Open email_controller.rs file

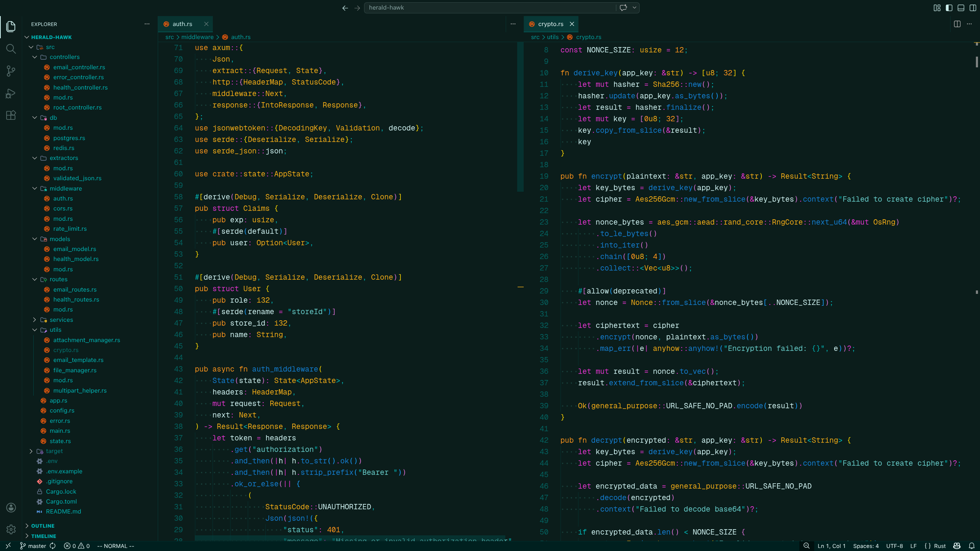point(79,67)
